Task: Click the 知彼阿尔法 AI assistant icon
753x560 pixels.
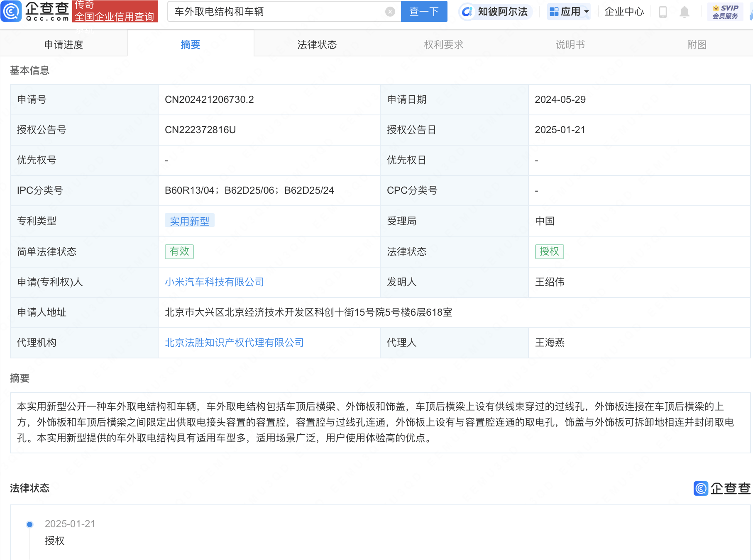Action: pos(467,12)
